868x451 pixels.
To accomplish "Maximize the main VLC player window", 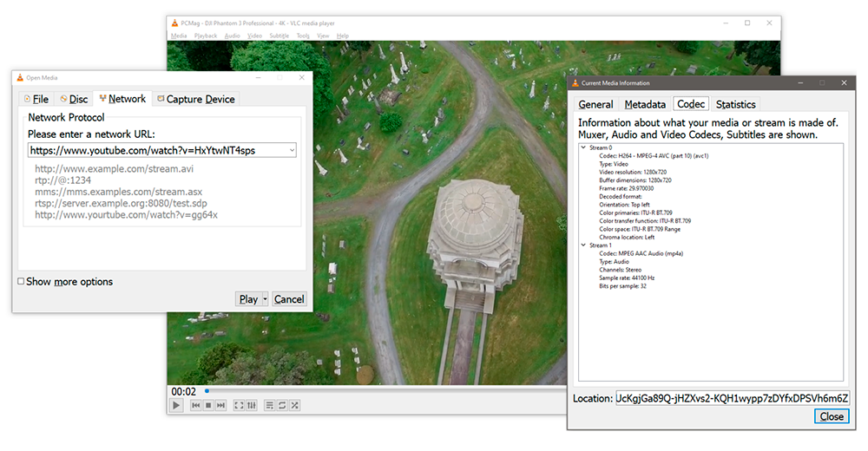I will coord(747,23).
